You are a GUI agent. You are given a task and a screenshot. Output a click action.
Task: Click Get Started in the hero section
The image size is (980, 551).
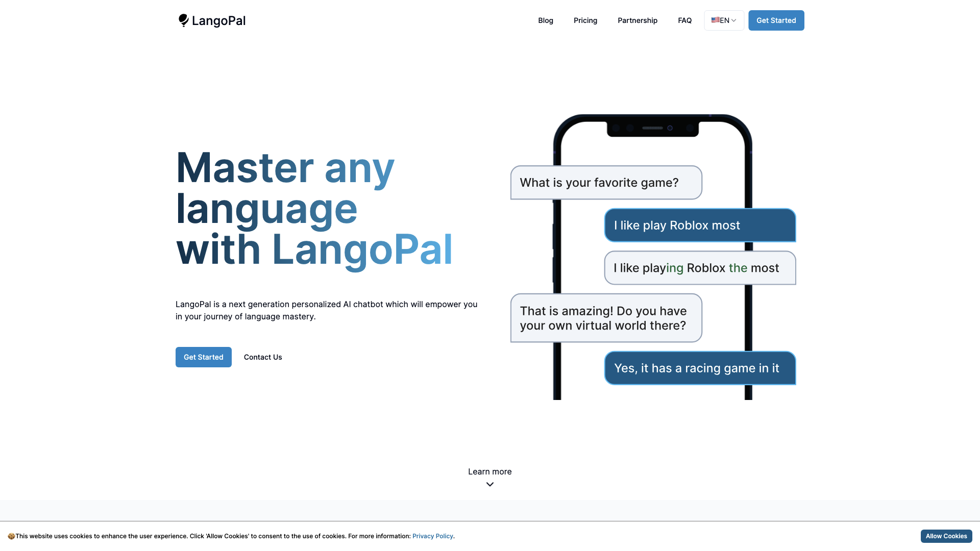(x=203, y=357)
